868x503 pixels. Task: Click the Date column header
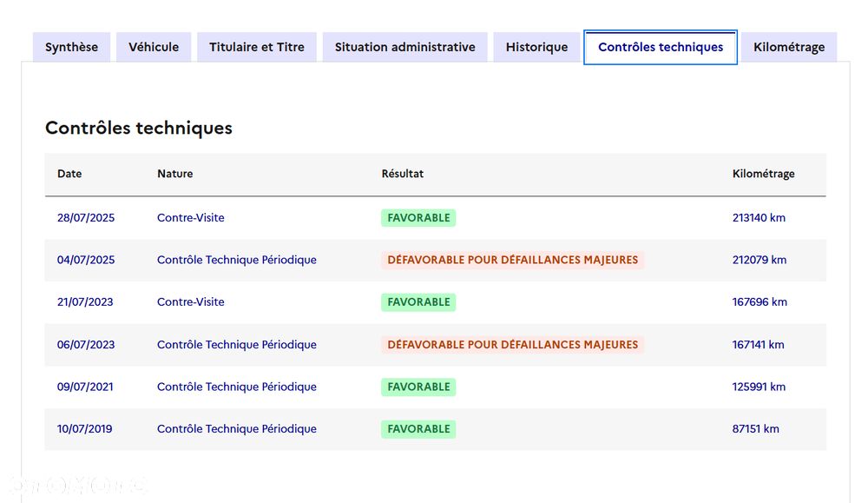[69, 174]
